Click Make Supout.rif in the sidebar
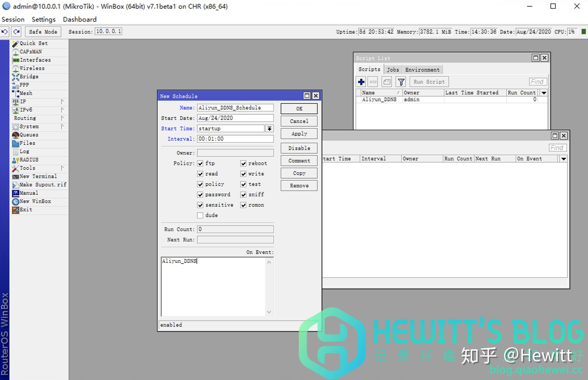 point(40,185)
